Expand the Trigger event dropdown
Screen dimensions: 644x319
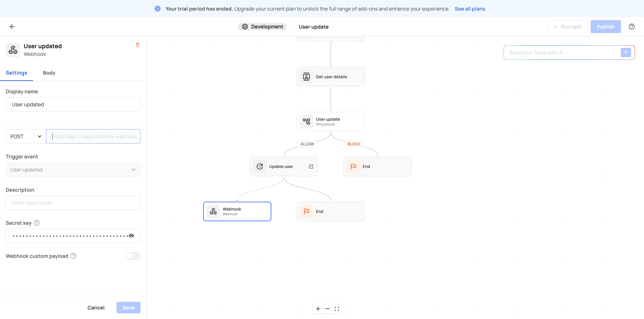[x=73, y=170]
